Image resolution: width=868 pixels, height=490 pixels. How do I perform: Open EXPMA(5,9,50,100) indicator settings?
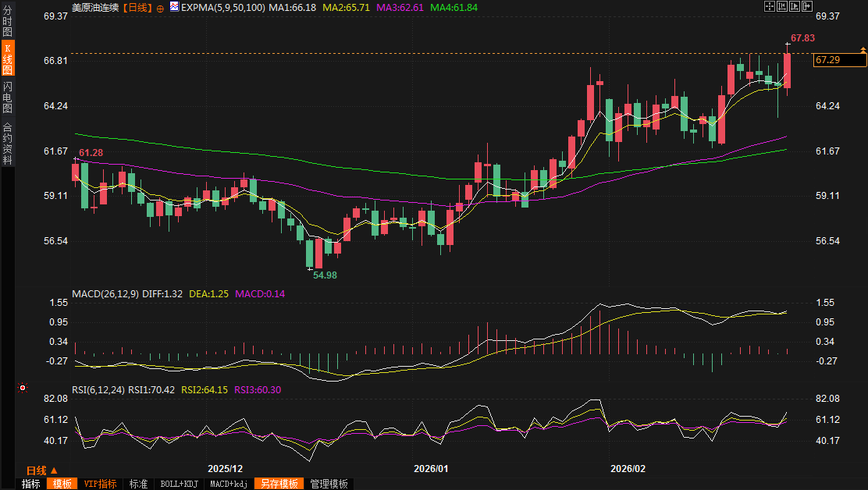222,7
